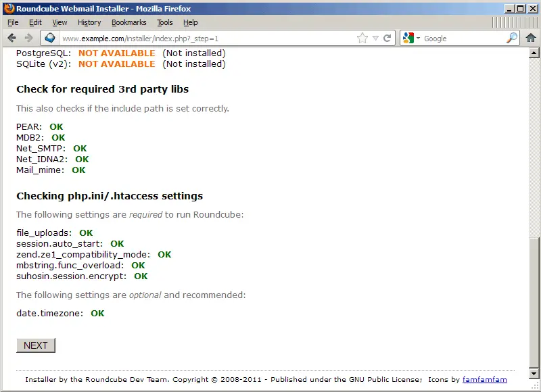
Task: Bookmark this page with the star icon
Action: [362, 38]
